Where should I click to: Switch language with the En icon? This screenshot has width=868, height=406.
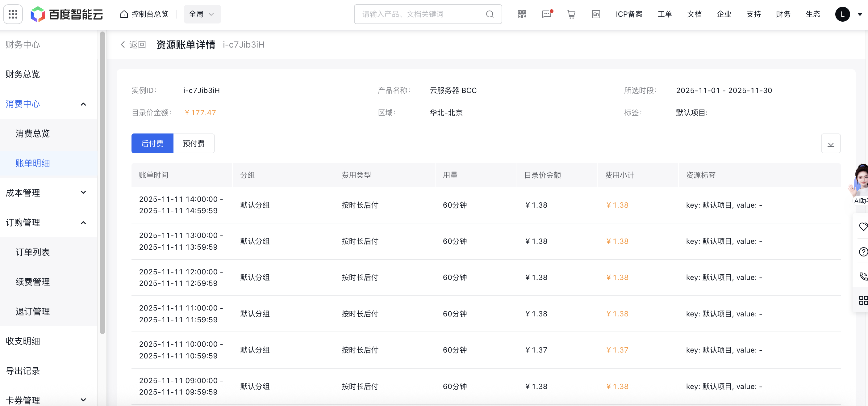tap(596, 14)
